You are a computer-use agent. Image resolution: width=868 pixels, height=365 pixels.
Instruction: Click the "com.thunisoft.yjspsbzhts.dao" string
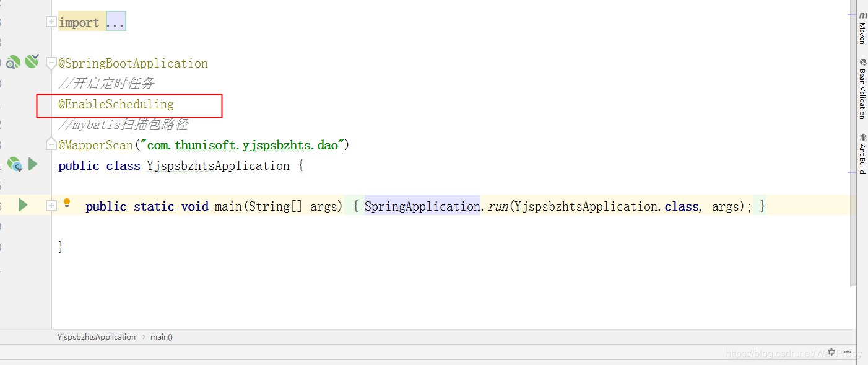click(x=241, y=145)
